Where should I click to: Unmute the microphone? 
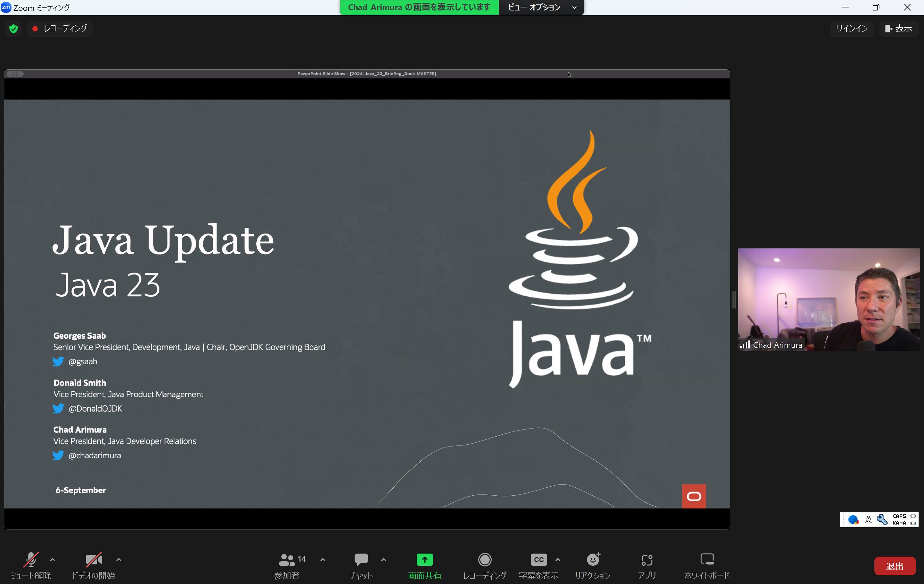31,565
